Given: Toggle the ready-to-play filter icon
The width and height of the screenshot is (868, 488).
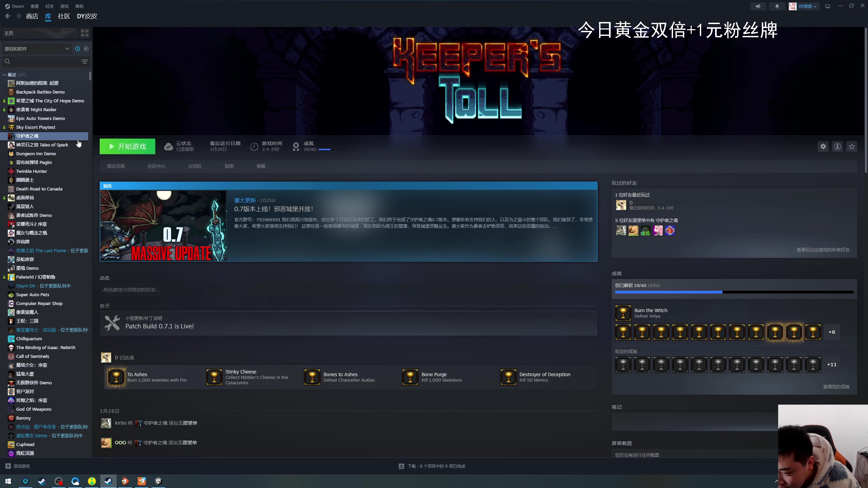Looking at the screenshot, I should click(x=86, y=49).
